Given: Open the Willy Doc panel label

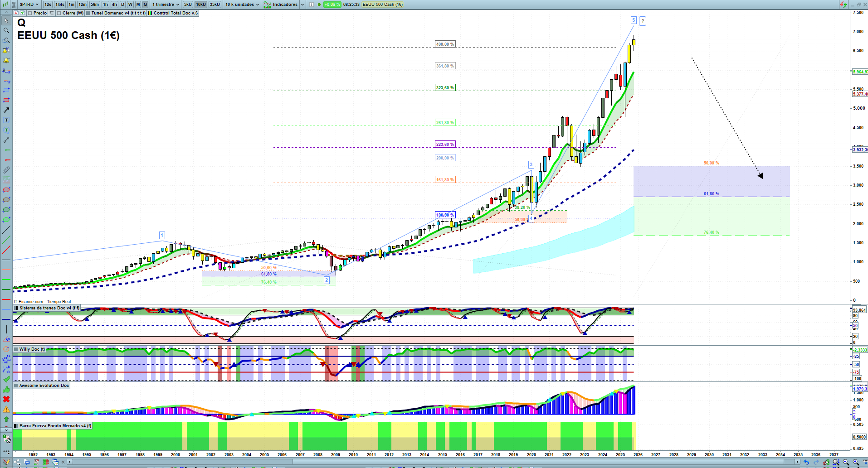Looking at the screenshot, I should pyautogui.click(x=30, y=349).
